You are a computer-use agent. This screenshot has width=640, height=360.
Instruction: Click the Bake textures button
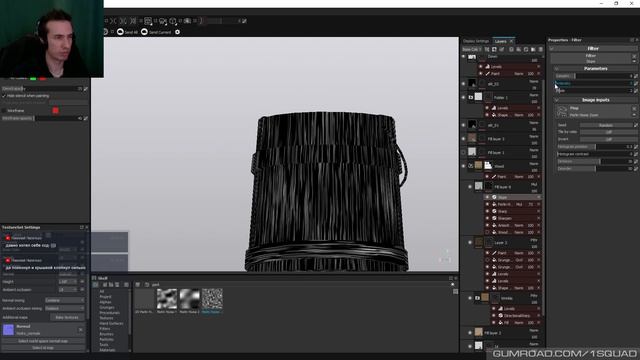point(67,317)
